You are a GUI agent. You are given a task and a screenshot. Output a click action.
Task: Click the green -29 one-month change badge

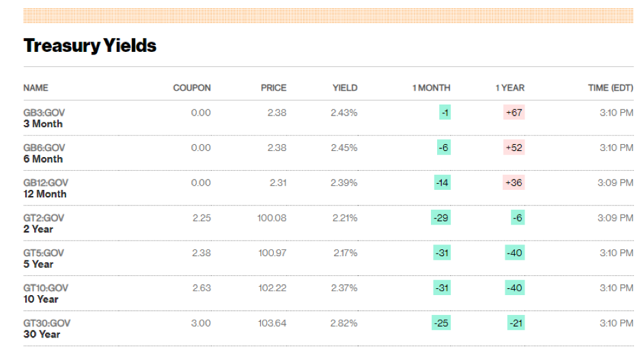tap(440, 218)
